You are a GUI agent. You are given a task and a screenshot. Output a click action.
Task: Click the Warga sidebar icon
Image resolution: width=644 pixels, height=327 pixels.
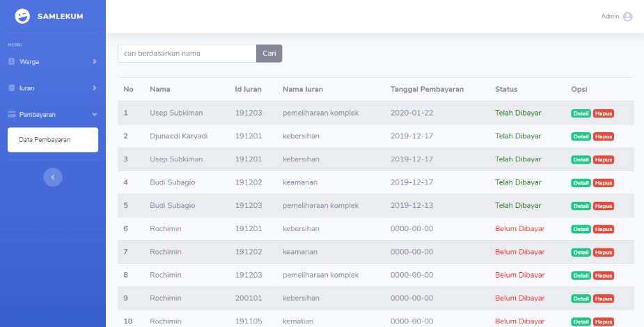pyautogui.click(x=12, y=61)
